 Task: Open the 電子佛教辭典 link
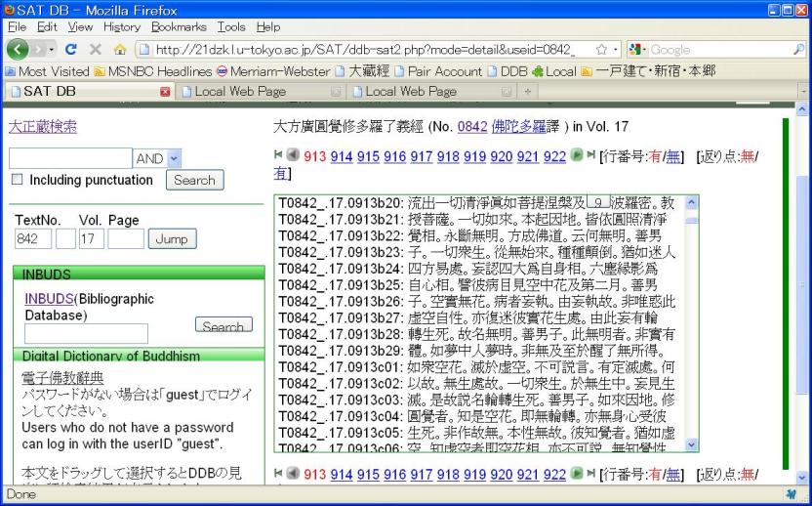62,377
